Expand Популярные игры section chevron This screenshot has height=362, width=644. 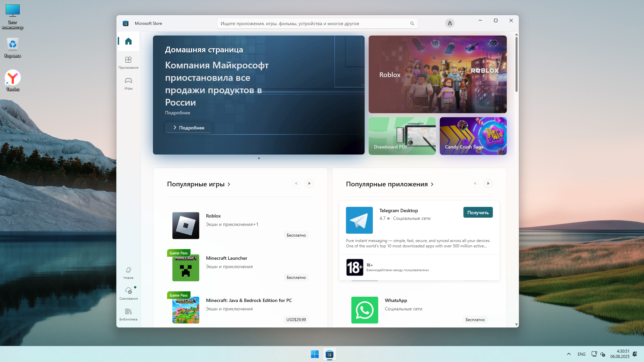coord(229,184)
